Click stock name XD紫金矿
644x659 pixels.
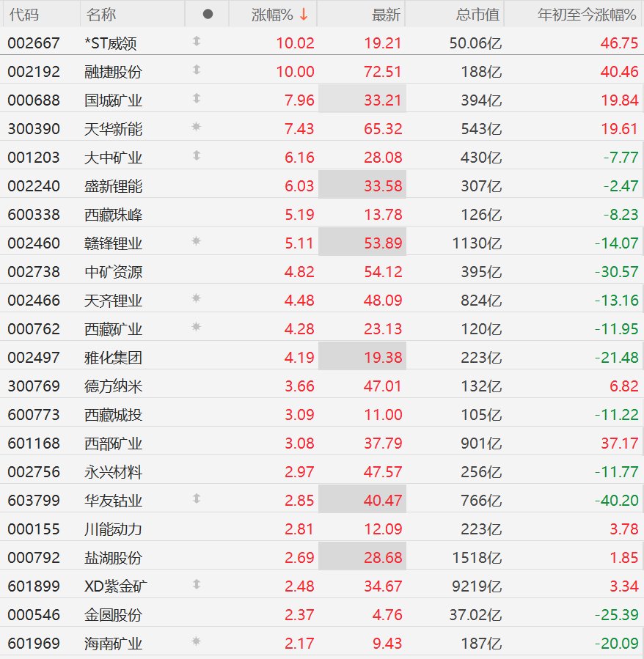coord(116,586)
